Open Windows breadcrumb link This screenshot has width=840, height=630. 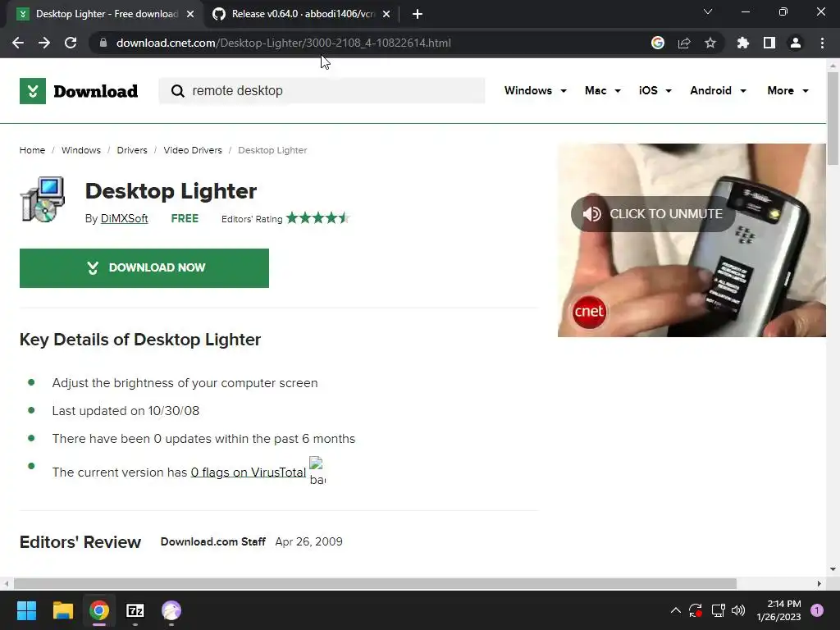[81, 151]
